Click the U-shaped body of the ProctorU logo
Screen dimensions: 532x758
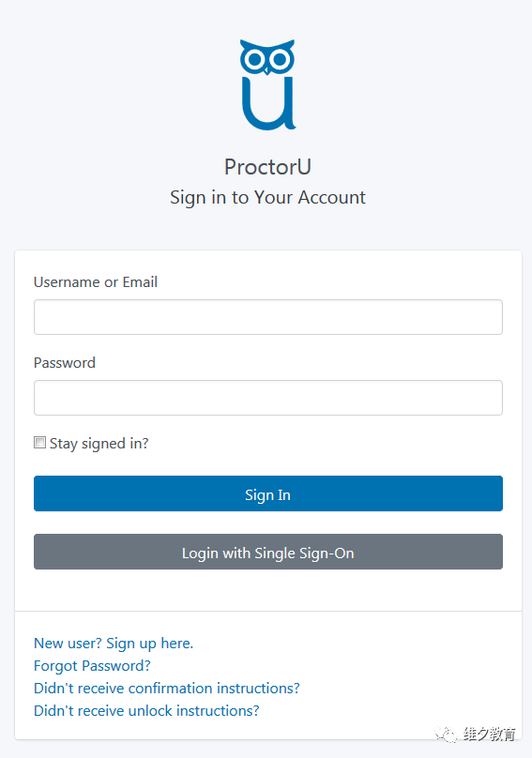pyautogui.click(x=268, y=104)
